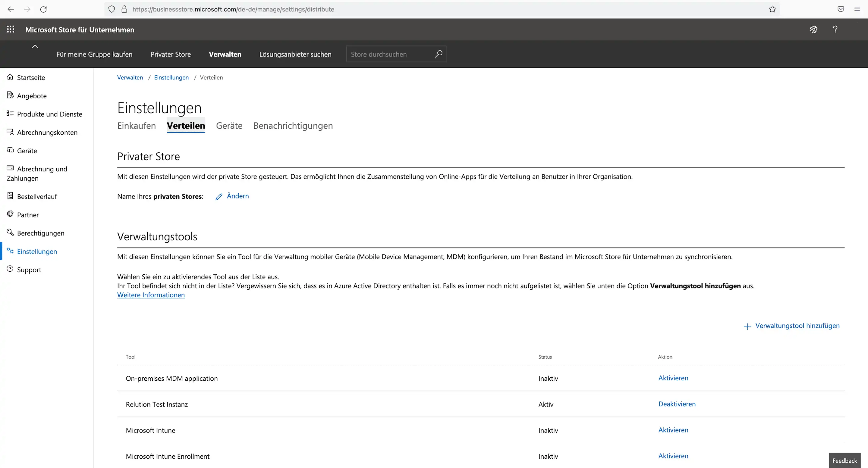
Task: Switch to the Einkaufen tab
Action: pyautogui.click(x=137, y=126)
